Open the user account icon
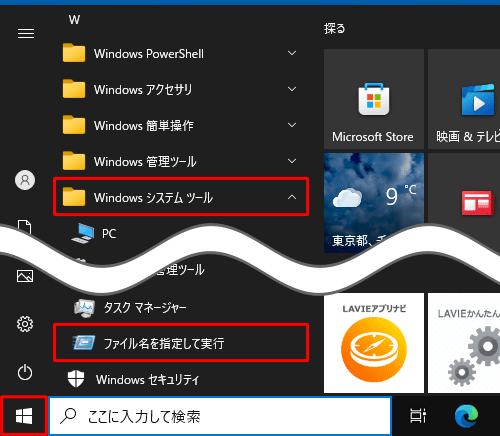Image resolution: width=500 pixels, height=436 pixels. [25, 180]
